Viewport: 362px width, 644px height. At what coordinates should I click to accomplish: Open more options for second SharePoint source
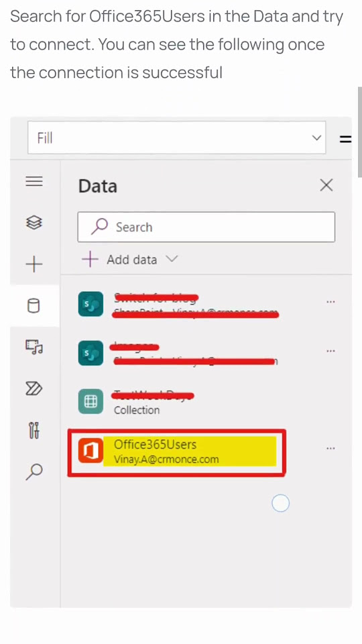click(330, 351)
